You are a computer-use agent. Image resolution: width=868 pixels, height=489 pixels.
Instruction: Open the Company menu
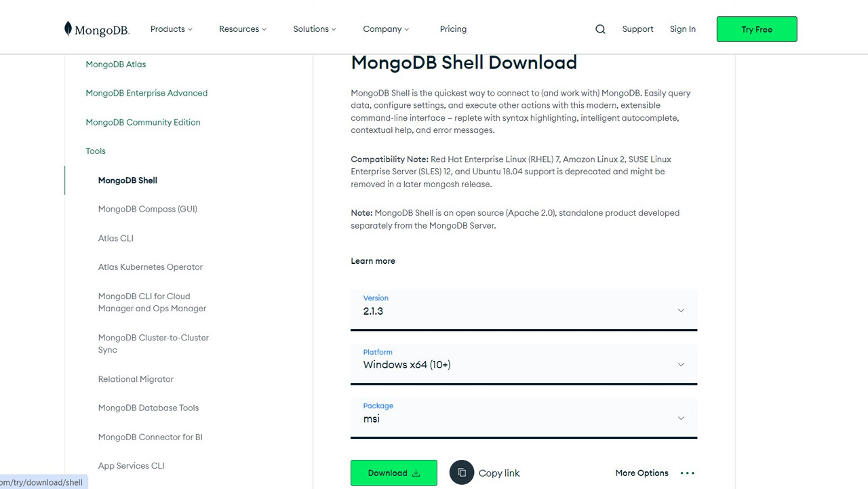pyautogui.click(x=386, y=29)
